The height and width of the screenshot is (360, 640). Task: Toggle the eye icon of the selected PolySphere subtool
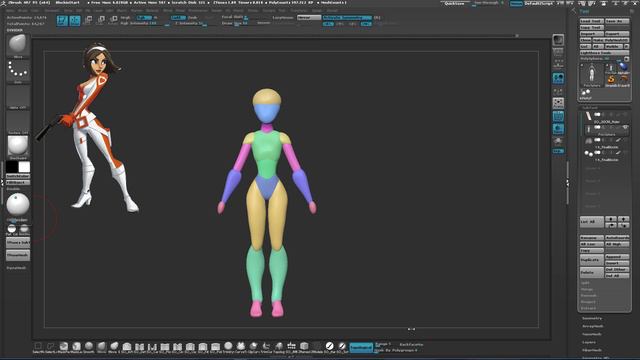[625, 128]
